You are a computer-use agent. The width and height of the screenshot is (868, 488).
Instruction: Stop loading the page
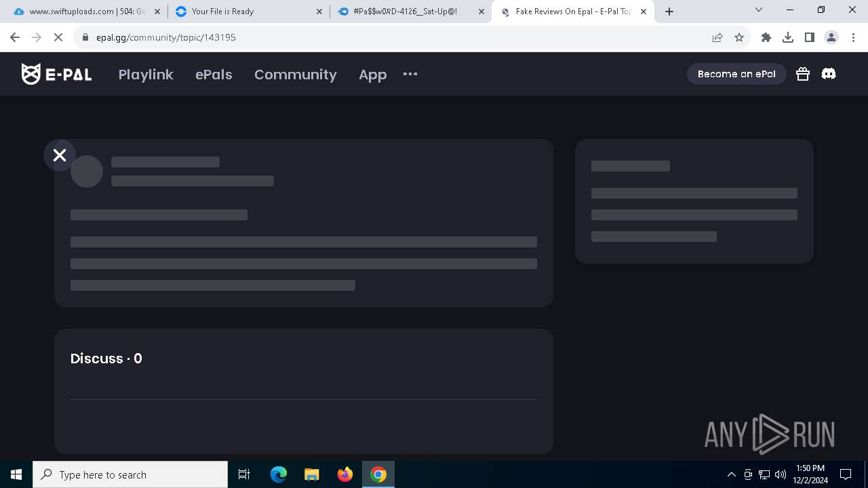58,37
